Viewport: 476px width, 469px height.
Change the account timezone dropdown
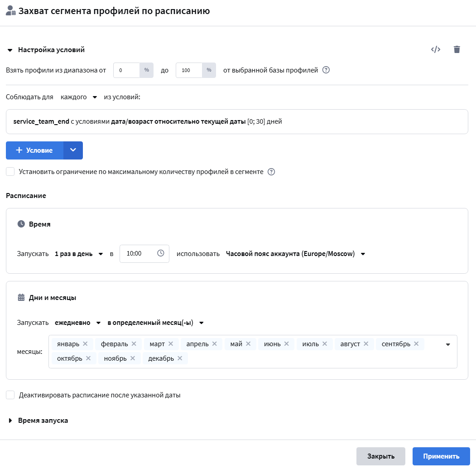[295, 254]
